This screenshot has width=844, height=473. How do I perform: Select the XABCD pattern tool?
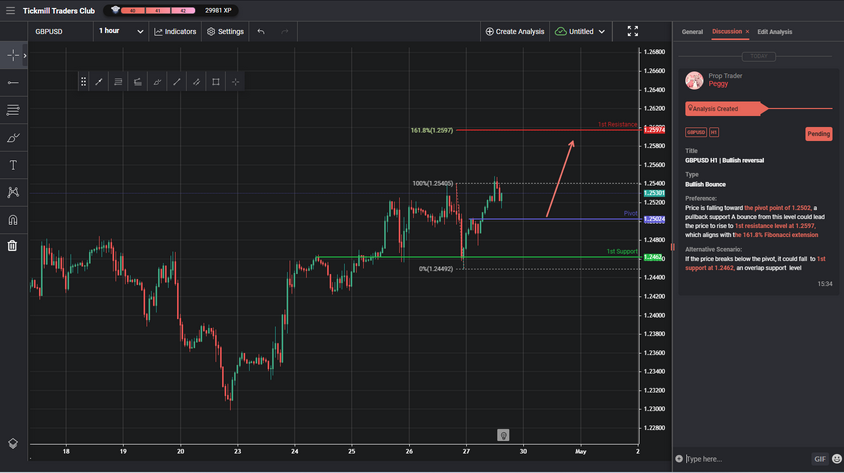pos(13,192)
